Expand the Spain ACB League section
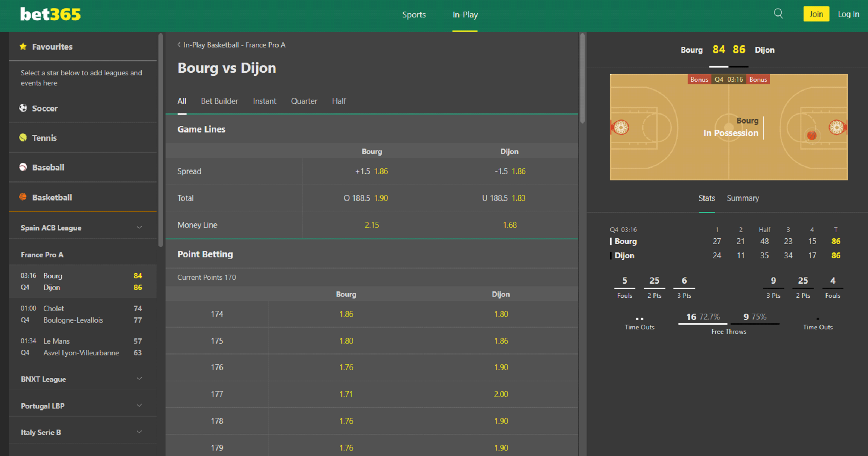 coord(83,228)
